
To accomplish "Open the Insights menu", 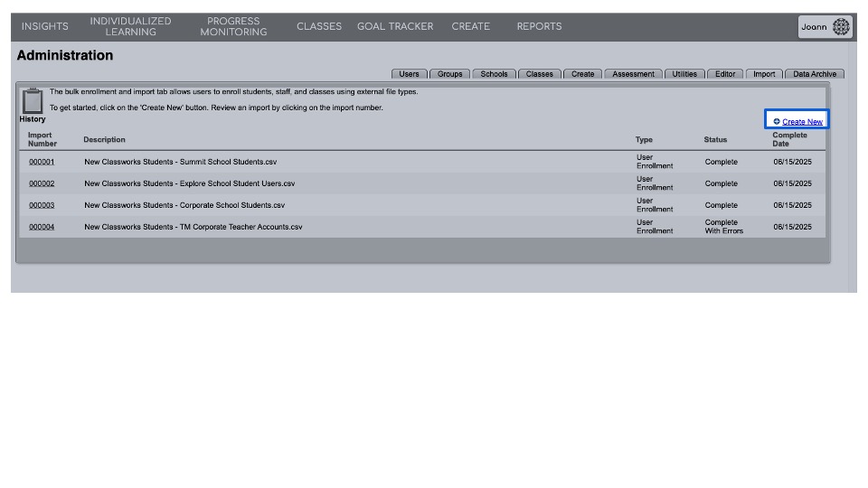I will coord(45,26).
